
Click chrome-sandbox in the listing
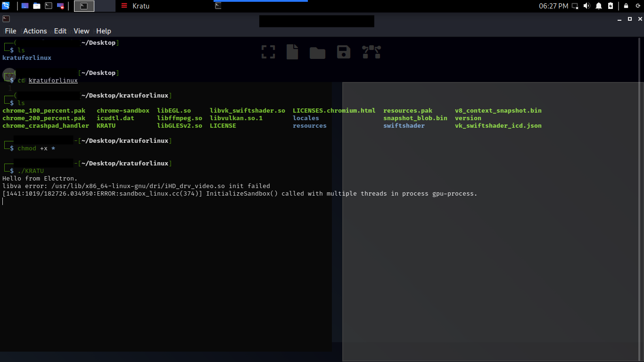point(123,111)
